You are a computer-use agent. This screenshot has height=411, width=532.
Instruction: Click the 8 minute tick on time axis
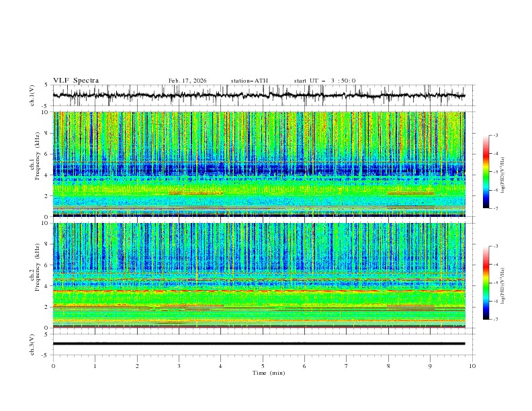point(388,366)
